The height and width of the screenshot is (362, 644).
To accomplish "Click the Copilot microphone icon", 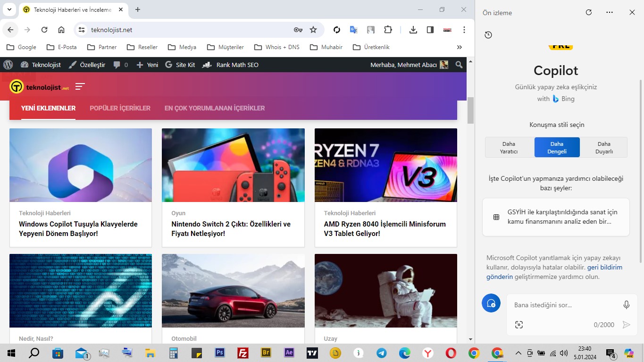I will click(x=627, y=304).
